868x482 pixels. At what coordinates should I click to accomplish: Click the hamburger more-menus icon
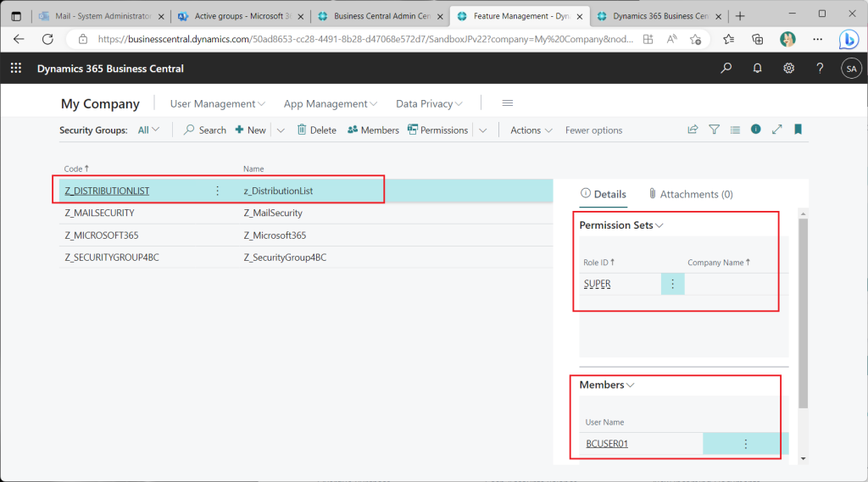point(507,103)
